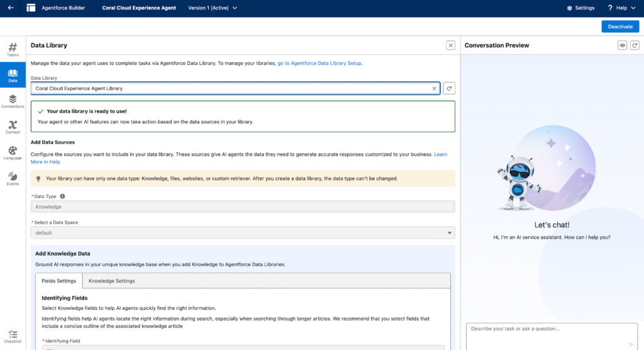Open the Topics sidebar panel
Viewport: 644px width, 350px height.
coord(13,49)
